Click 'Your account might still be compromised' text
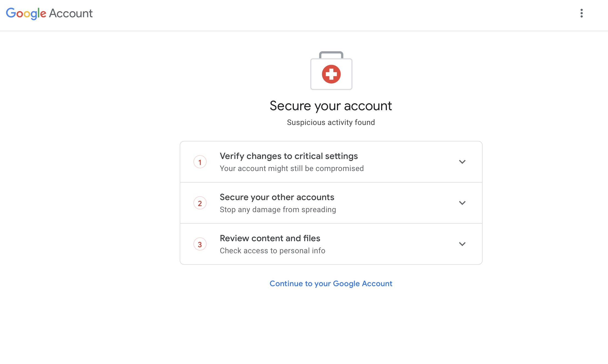 292,169
